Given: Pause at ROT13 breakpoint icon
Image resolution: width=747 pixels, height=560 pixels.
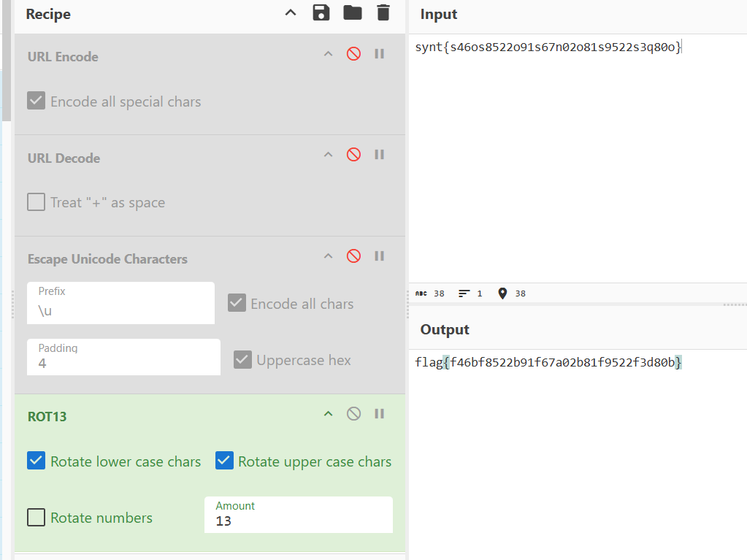Looking at the screenshot, I should tap(379, 414).
